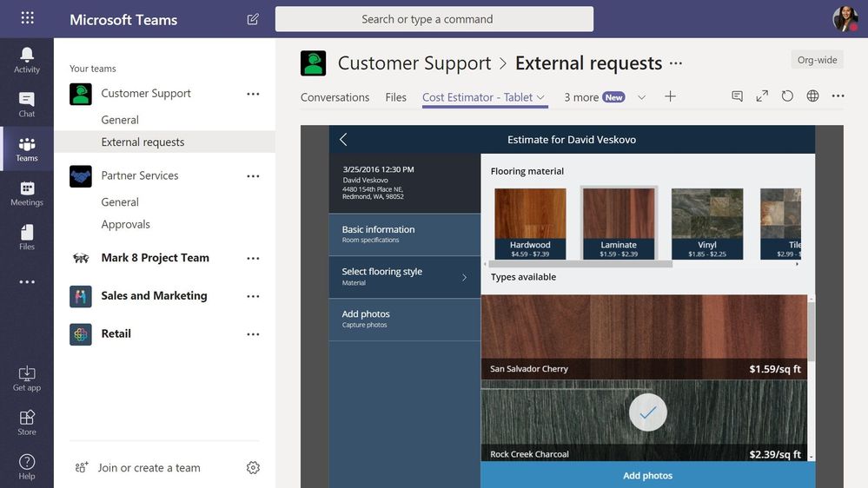Image resolution: width=868 pixels, height=488 pixels.
Task: Click Customer Support breadcrumb title
Action: (414, 63)
